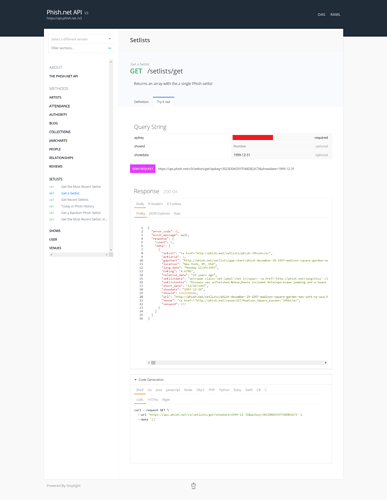387x500 pixels.
Task: Expand the Attendance methods section
Action: pos(59,106)
